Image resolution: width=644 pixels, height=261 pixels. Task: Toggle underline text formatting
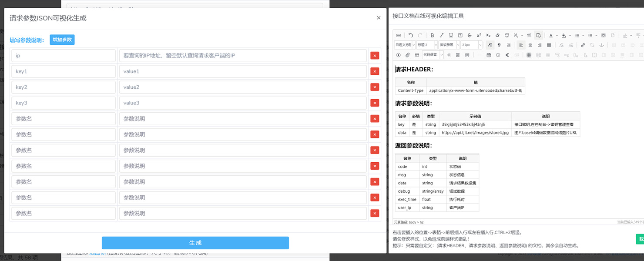pyautogui.click(x=451, y=35)
